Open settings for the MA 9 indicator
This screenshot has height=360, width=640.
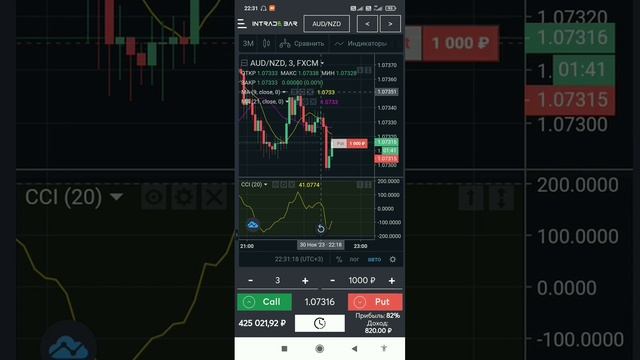click(x=302, y=92)
